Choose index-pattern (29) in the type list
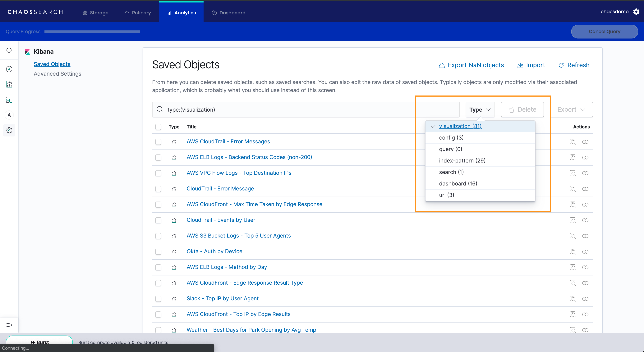 pyautogui.click(x=462, y=161)
